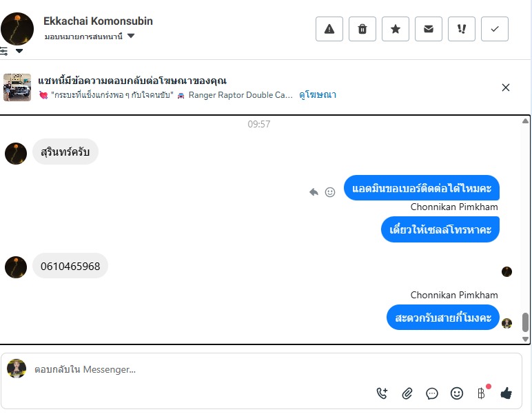The width and height of the screenshot is (532, 414).
Task: Open saved replies speech-bubble icon
Action: click(x=432, y=393)
